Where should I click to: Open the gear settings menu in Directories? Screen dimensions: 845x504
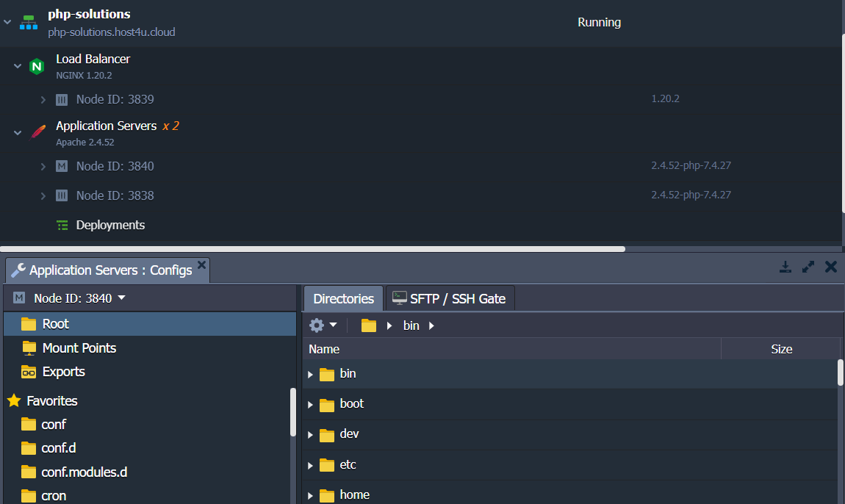323,325
